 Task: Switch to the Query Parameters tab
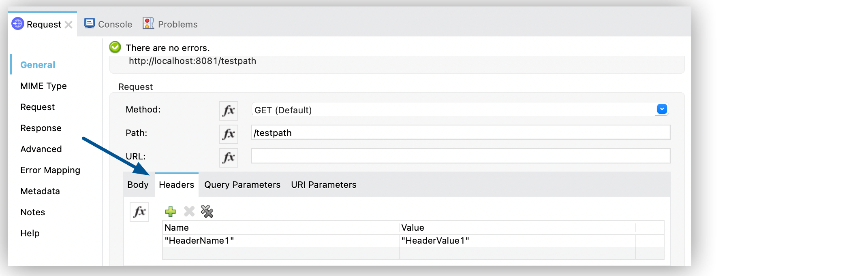coord(242,185)
